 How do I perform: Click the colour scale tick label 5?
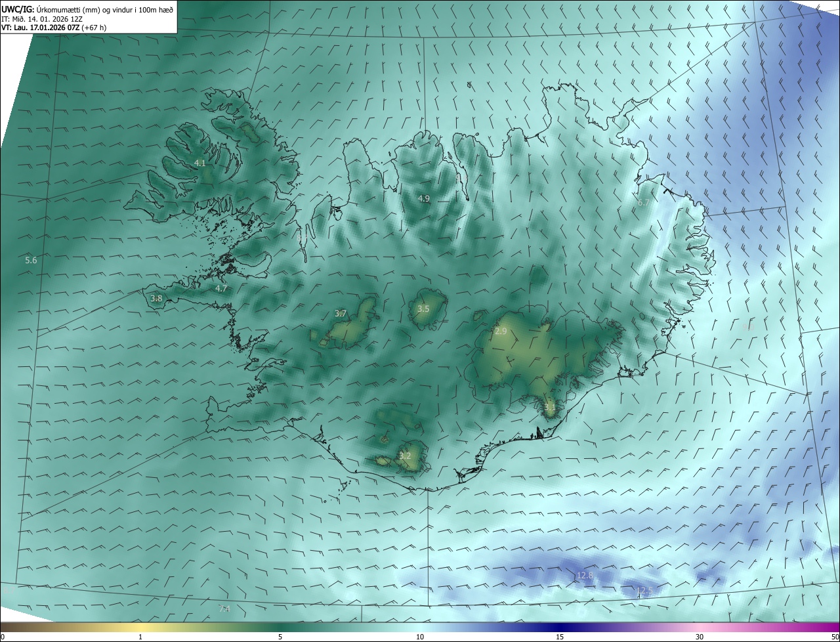click(280, 637)
